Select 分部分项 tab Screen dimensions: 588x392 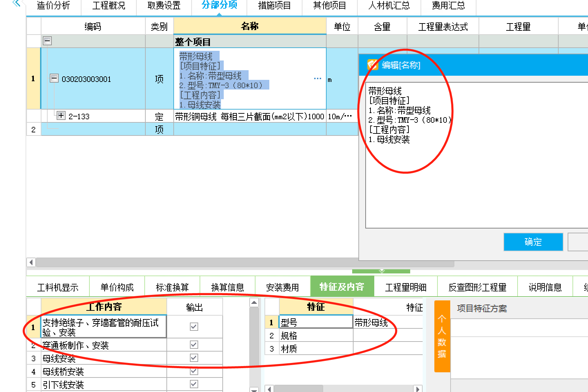point(219,6)
